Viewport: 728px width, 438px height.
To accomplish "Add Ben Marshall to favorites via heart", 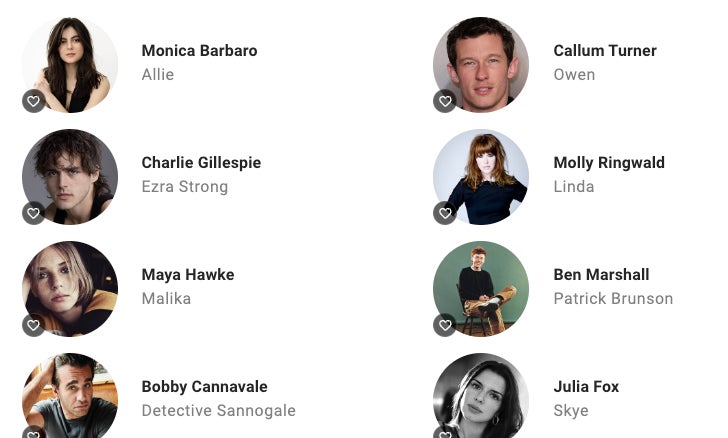I will (x=445, y=325).
